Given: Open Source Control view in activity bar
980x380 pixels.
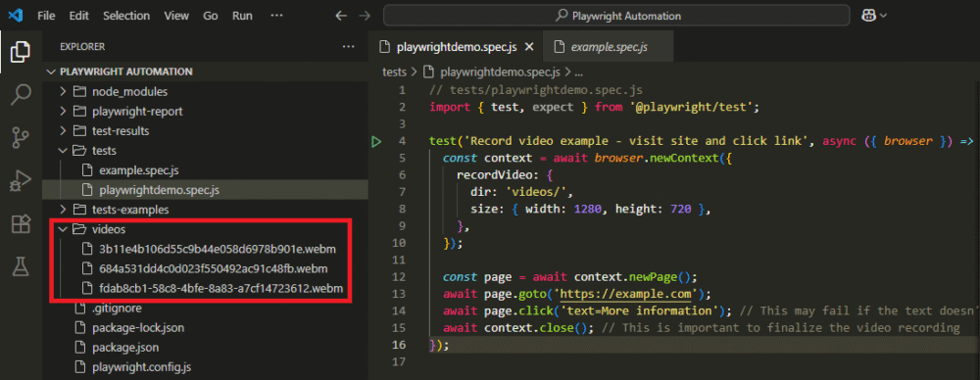Looking at the screenshot, I should pos(21,138).
